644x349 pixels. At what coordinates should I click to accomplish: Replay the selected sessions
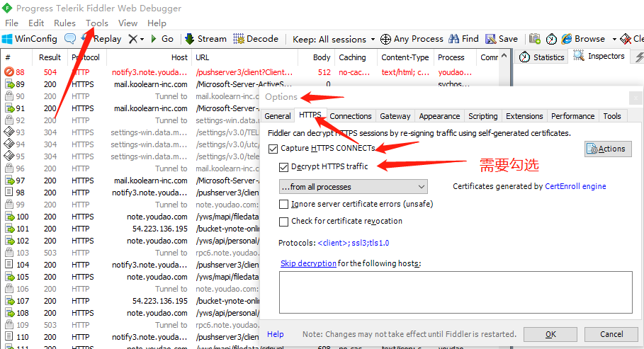[x=101, y=39]
